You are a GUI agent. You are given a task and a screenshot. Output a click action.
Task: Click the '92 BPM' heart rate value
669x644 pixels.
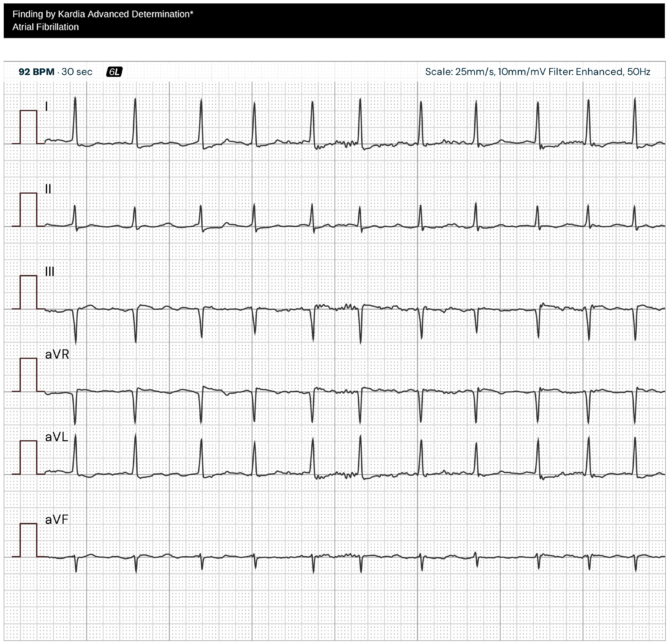tap(36, 72)
